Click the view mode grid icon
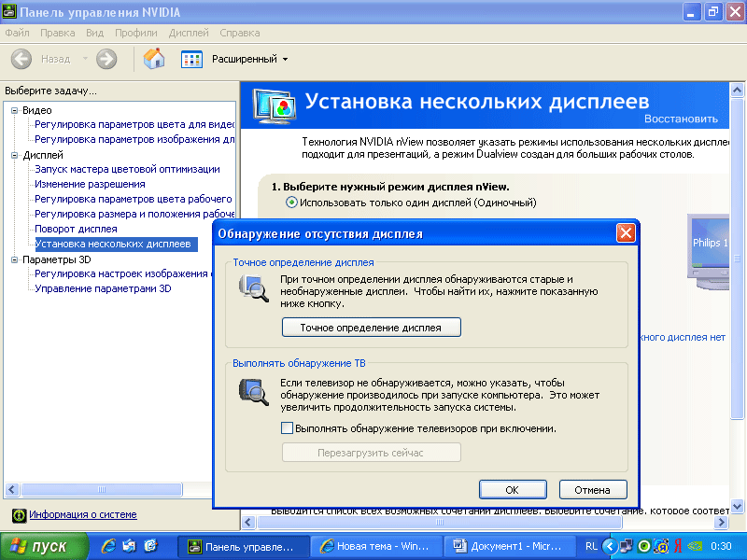747x560 pixels. click(x=191, y=59)
